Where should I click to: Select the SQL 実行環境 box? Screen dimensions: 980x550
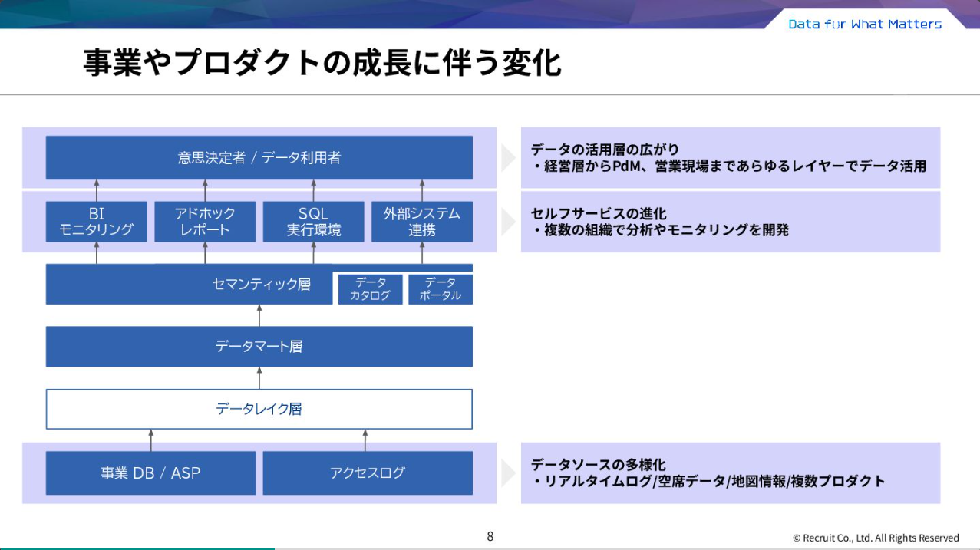coord(313,221)
